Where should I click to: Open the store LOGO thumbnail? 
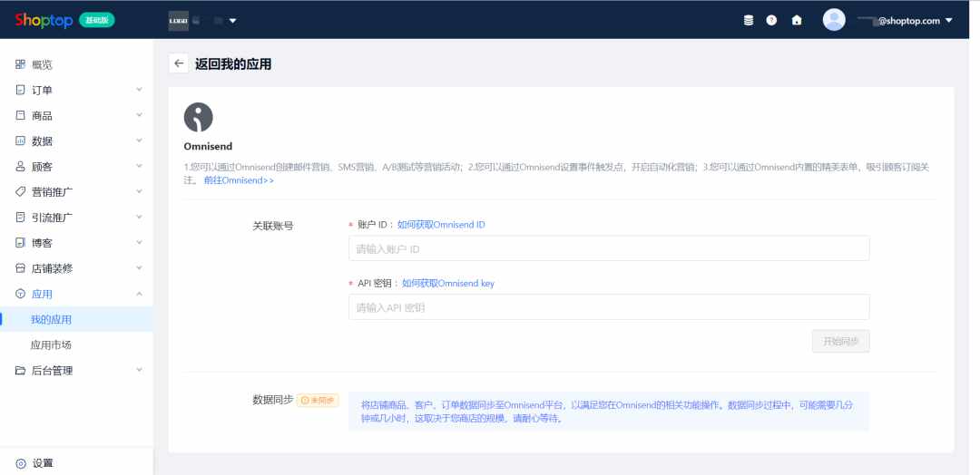click(179, 21)
